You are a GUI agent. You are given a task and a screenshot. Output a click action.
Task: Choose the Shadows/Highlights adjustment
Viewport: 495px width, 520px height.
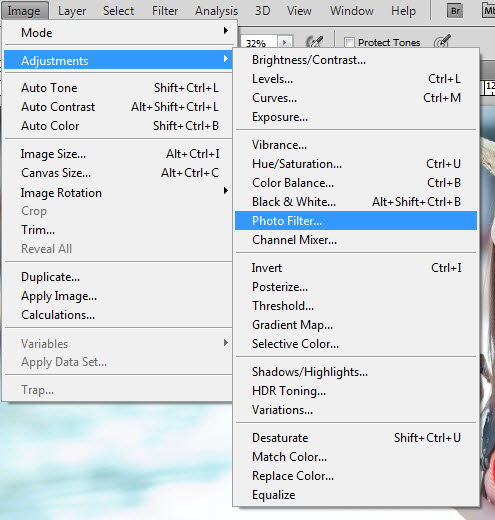[356, 372]
